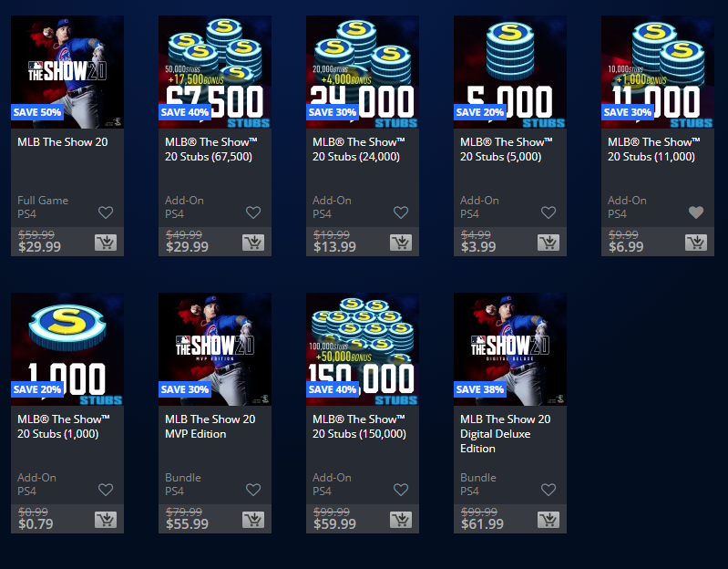Open MLB The Show 20 MVP Edition title
The width and height of the screenshot is (728, 569).
pos(210,427)
